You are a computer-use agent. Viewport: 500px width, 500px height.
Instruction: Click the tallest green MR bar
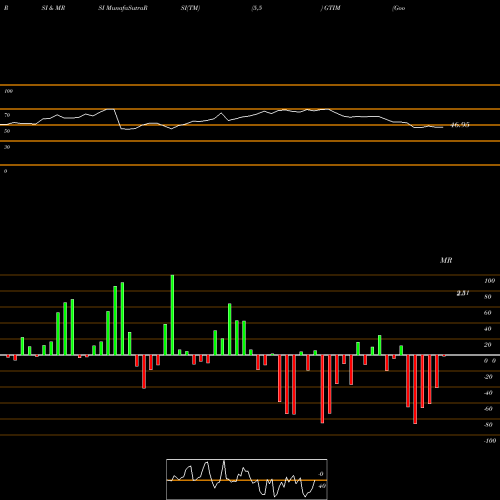click(172, 315)
